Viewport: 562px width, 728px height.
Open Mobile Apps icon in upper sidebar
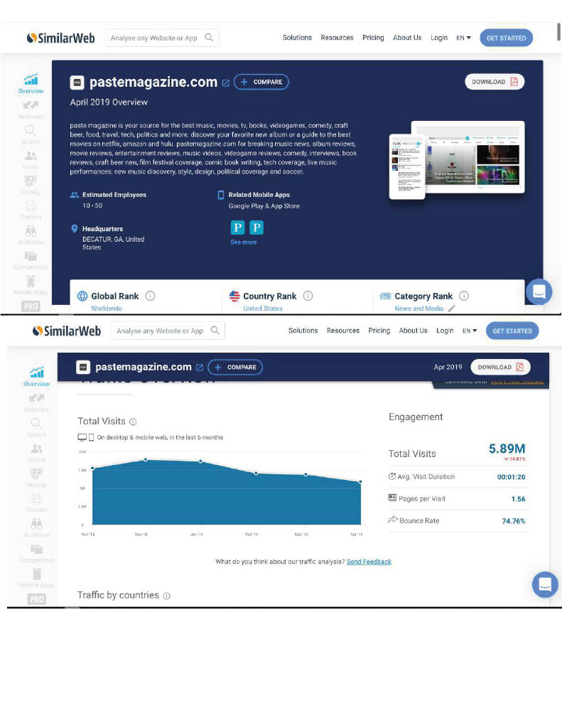point(31,281)
